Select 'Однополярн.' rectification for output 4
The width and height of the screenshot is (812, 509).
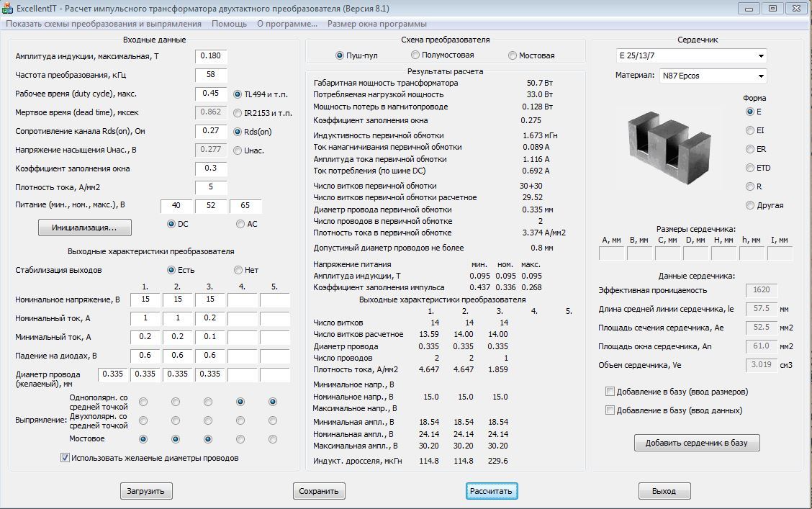click(240, 402)
